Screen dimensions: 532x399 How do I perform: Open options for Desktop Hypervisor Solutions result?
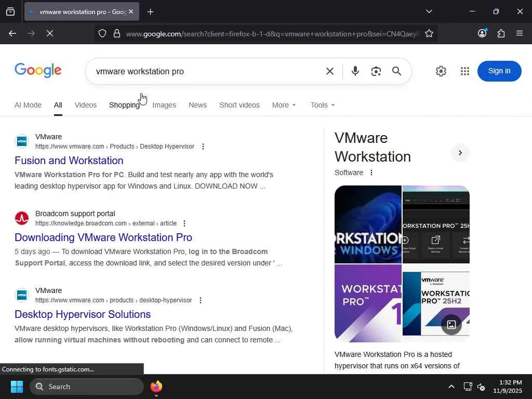pyautogui.click(x=201, y=300)
